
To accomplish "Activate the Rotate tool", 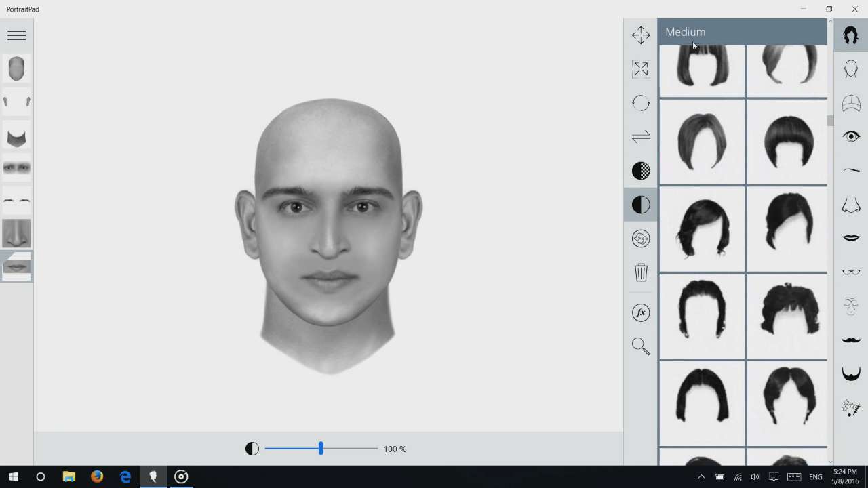I will 641,103.
